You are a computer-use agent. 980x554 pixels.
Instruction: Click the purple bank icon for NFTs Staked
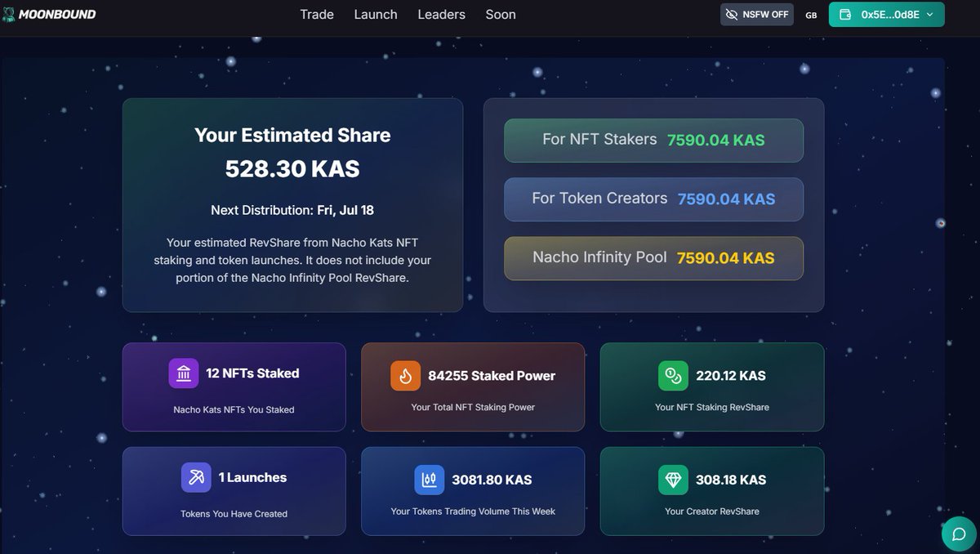tap(184, 373)
